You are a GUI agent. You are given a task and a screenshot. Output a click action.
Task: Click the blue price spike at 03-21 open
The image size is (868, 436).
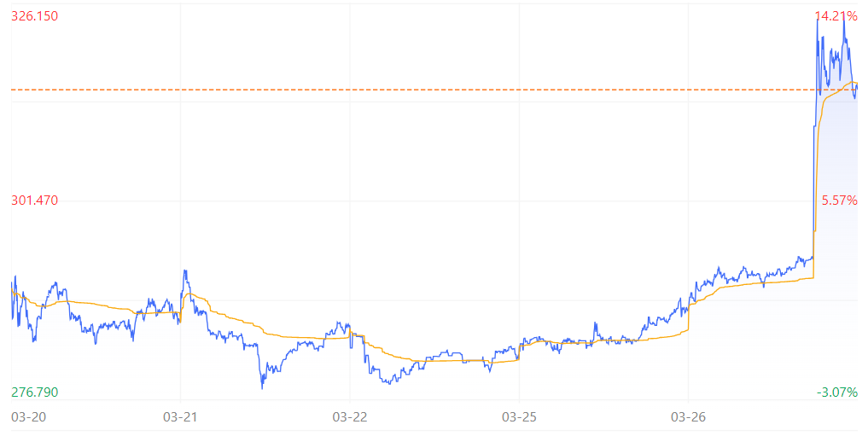coord(185,272)
